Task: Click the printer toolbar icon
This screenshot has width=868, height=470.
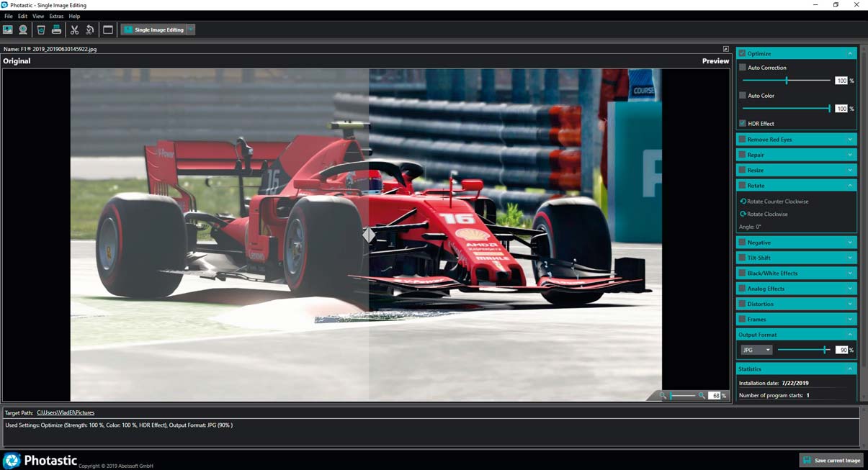Action: 56,30
